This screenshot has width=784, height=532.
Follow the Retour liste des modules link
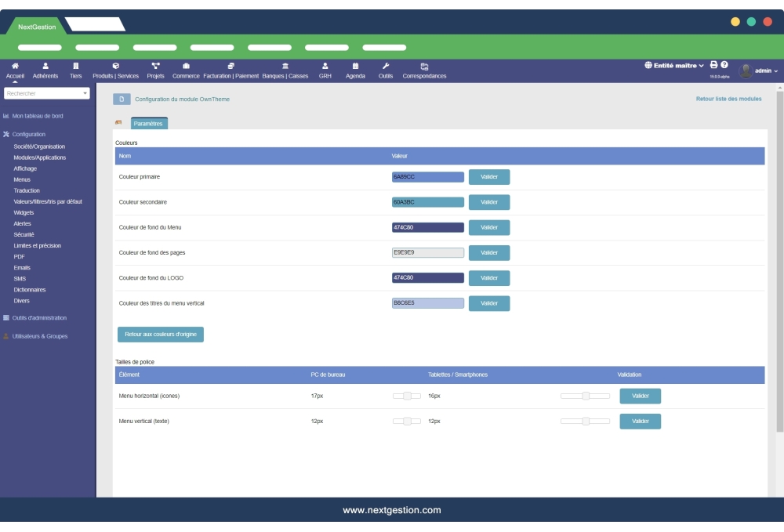(728, 100)
